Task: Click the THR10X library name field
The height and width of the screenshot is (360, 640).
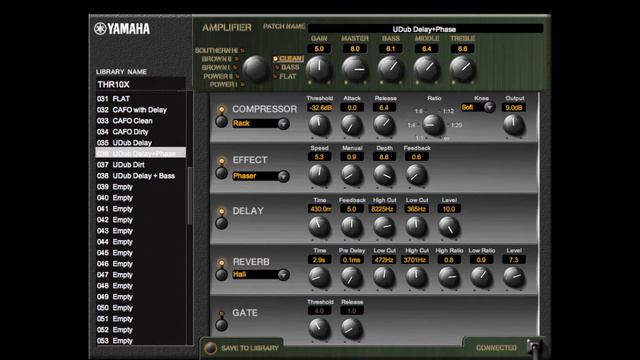Action: 140,84
